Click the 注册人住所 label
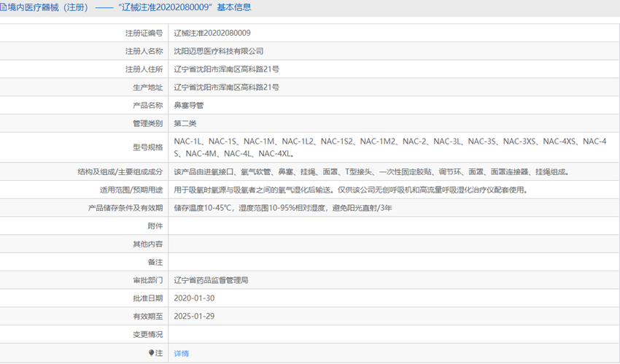The width and height of the screenshot is (620, 364). [144, 69]
